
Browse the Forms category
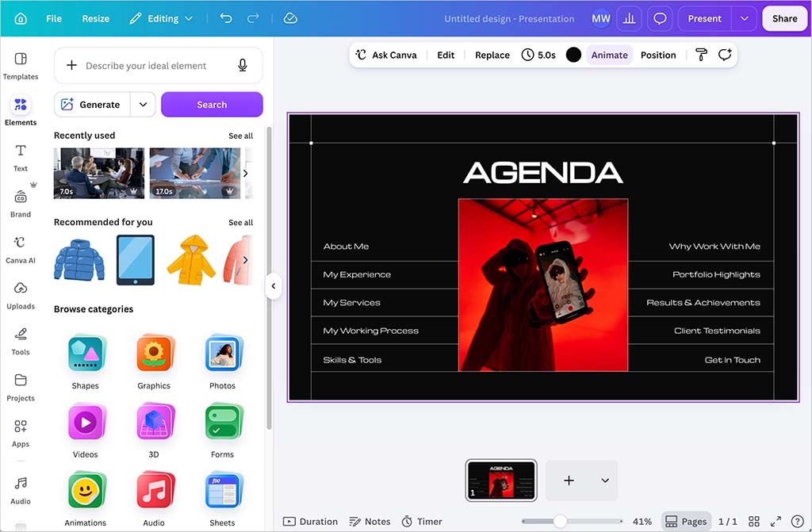pyautogui.click(x=222, y=431)
